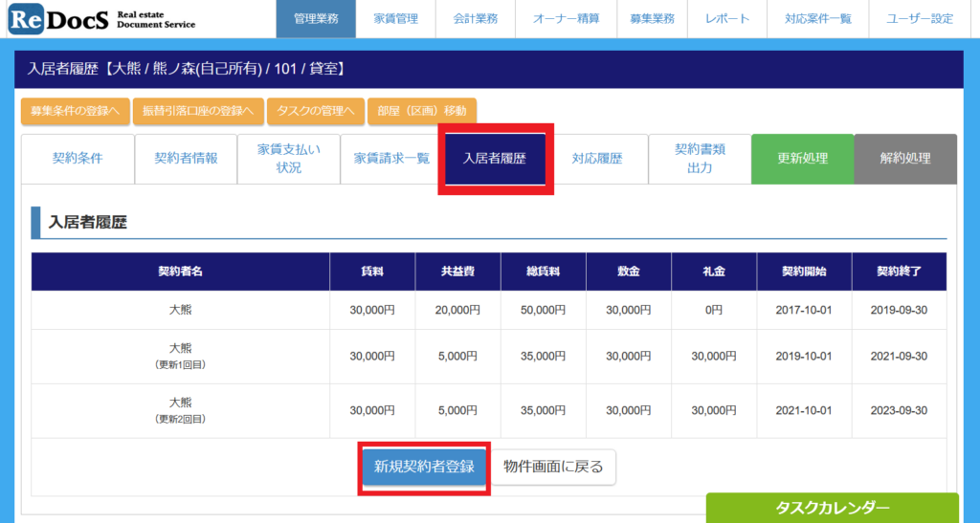The height and width of the screenshot is (523, 980).
Task: Open the 募集業務 menu
Action: (x=652, y=19)
